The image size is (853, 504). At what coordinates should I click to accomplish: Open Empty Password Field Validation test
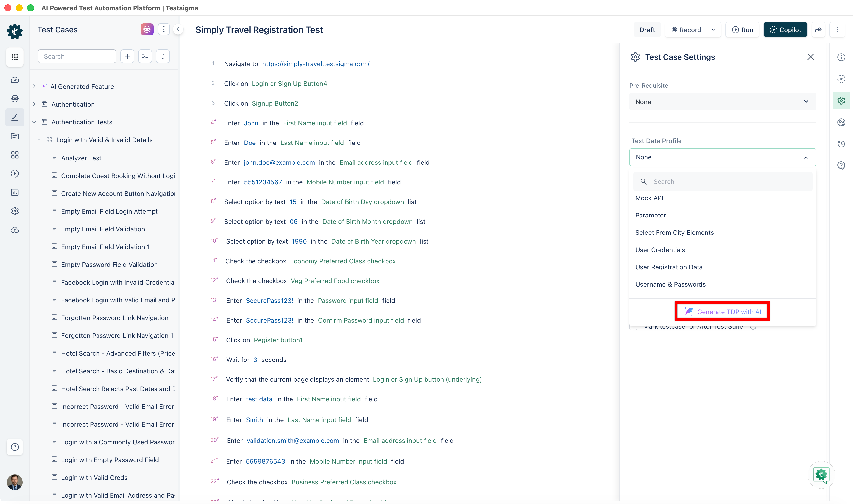click(109, 265)
